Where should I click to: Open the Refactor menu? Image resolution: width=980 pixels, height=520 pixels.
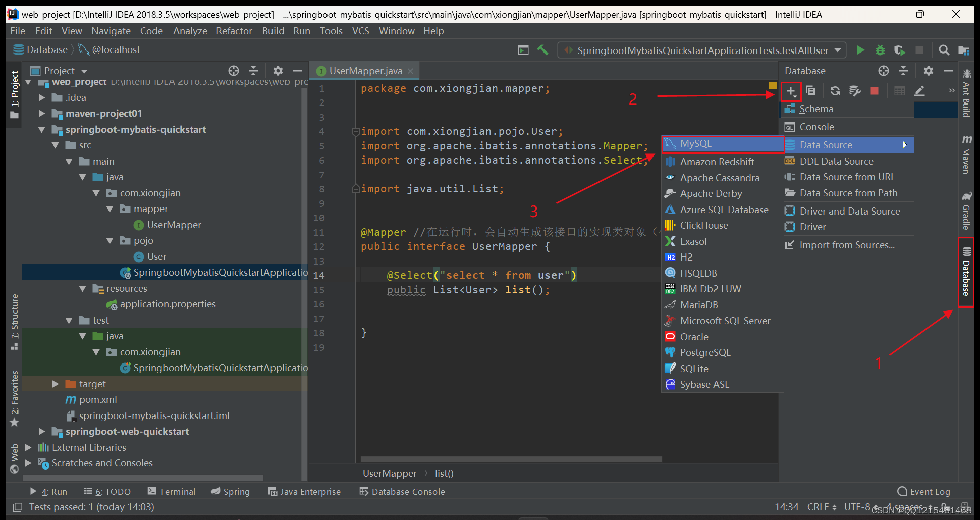click(x=234, y=31)
